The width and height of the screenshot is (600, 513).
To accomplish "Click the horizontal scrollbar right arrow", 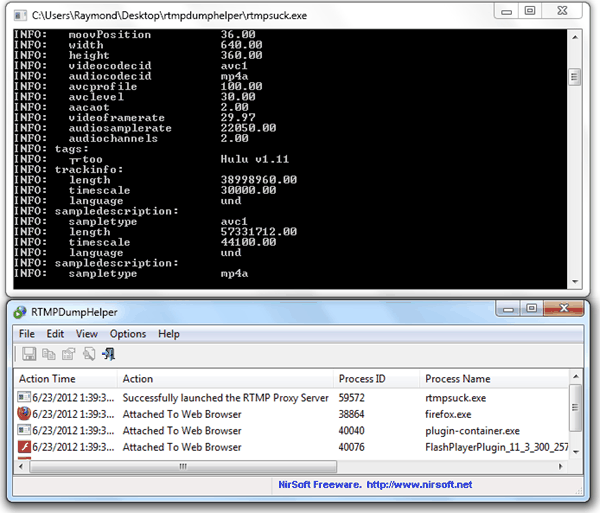I will [x=561, y=466].
